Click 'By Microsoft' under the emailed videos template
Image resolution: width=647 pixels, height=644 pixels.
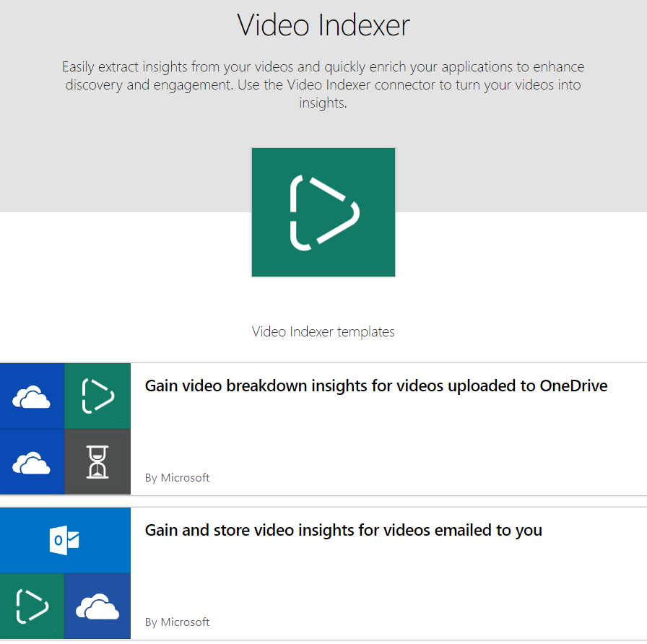pos(177,622)
